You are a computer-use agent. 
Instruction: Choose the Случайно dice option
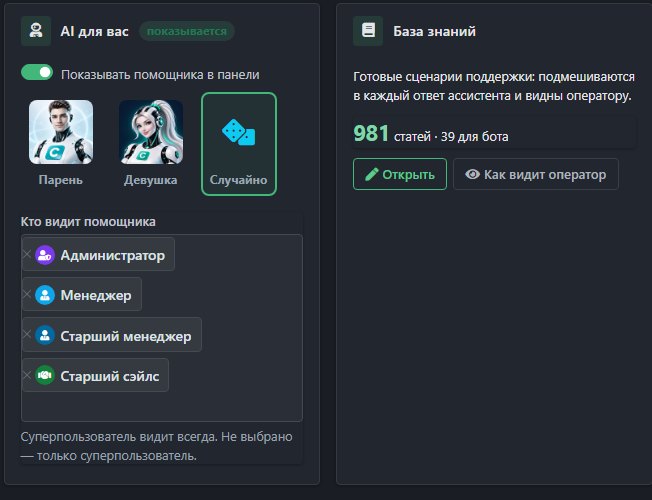coord(239,144)
